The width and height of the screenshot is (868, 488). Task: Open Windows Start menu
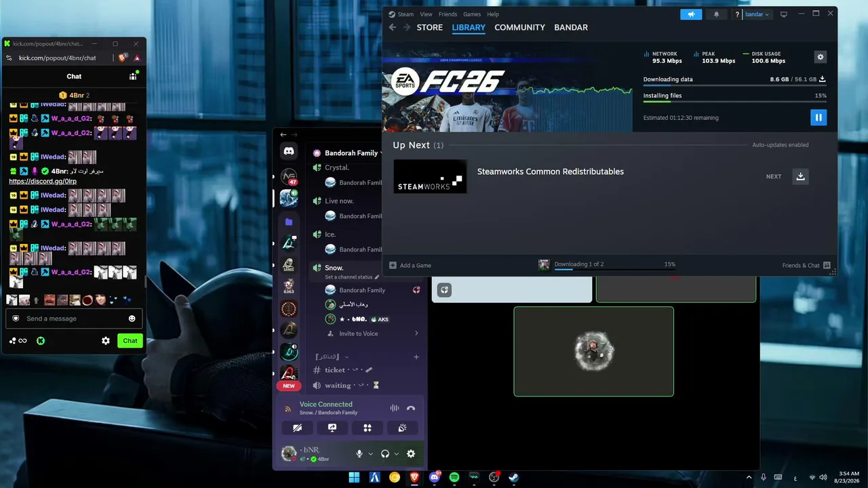pos(354,477)
